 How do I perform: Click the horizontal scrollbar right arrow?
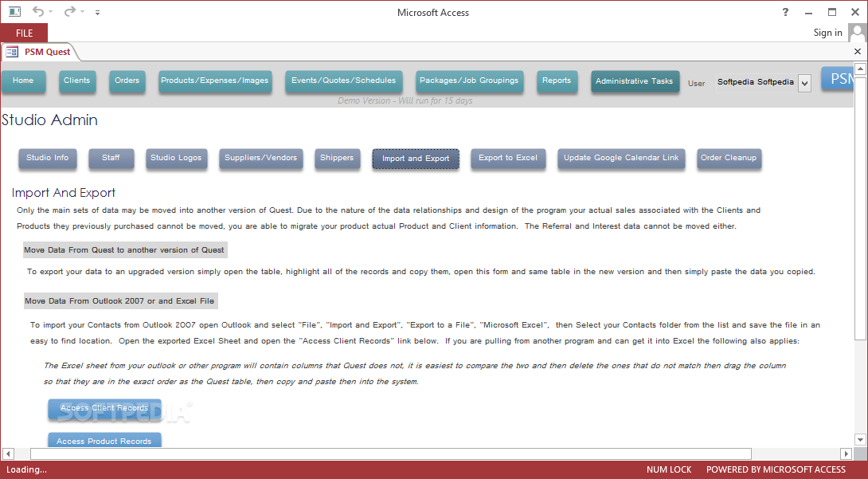tap(846, 454)
